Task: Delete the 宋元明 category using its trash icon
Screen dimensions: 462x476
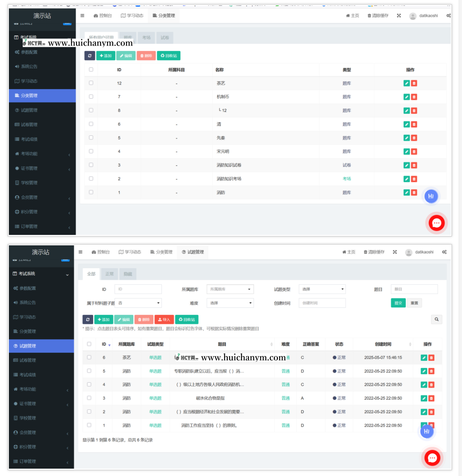Action: (414, 152)
